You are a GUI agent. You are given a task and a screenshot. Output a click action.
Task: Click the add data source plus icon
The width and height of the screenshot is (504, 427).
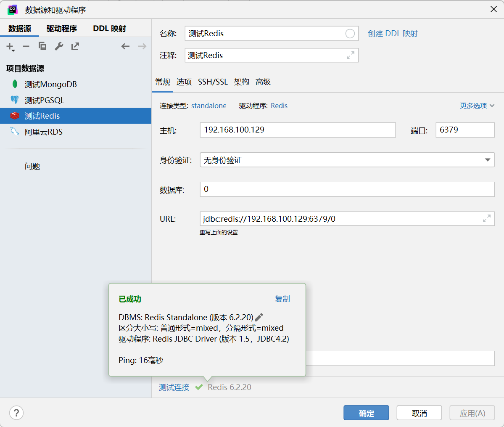click(x=10, y=47)
